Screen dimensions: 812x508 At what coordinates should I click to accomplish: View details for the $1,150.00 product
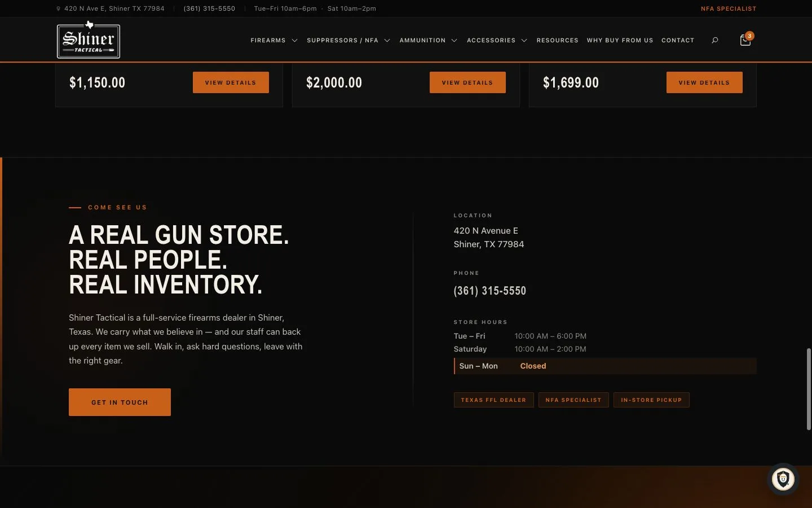click(231, 82)
